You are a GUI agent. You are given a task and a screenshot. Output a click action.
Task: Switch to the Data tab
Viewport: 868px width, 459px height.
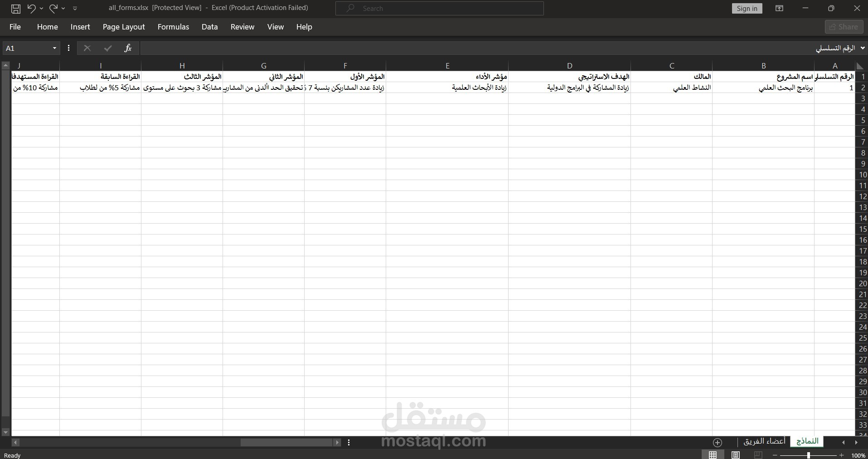pyautogui.click(x=209, y=27)
